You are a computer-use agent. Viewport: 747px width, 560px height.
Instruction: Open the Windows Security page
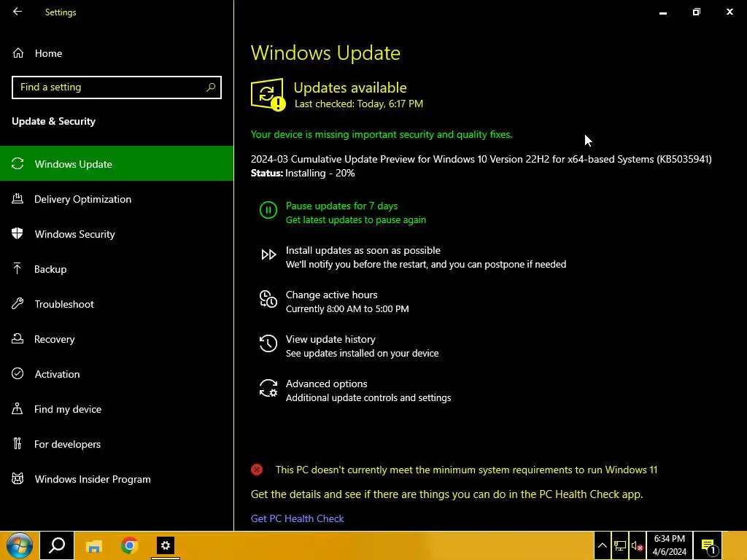pos(117,234)
